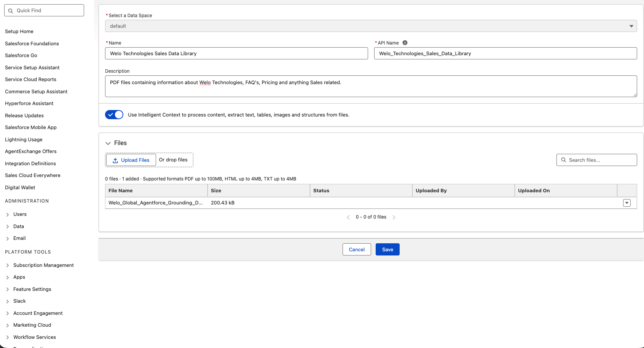Click the API Name input field

pos(505,53)
